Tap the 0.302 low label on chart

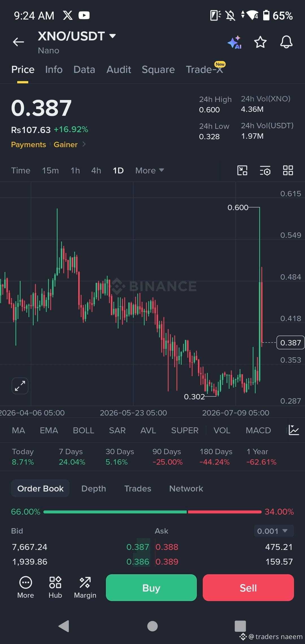click(x=194, y=397)
